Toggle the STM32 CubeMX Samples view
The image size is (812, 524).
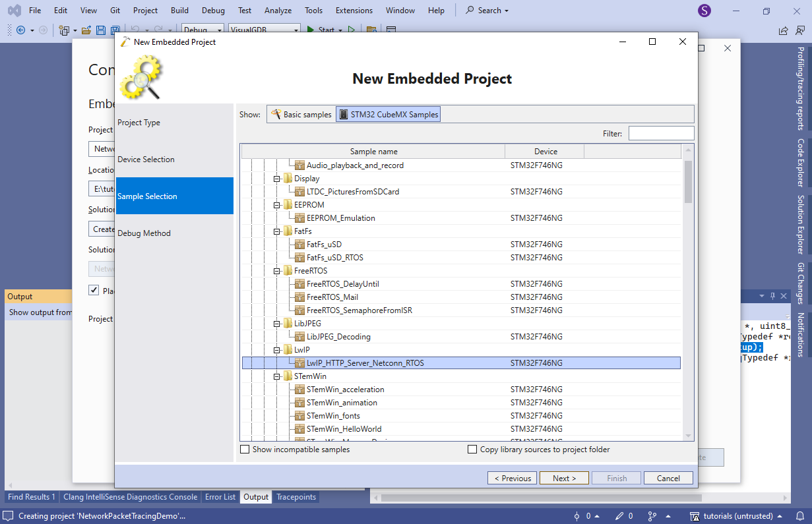coord(388,115)
